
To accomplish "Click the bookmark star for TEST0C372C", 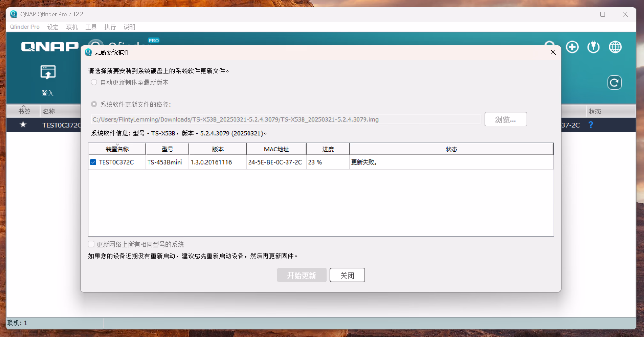I will [23, 125].
